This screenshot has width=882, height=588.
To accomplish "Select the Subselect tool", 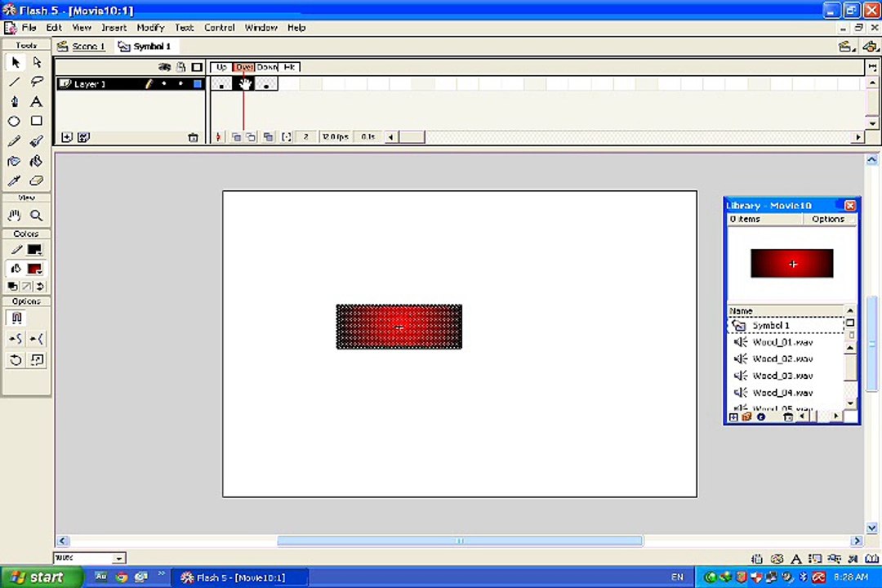I will tap(37, 62).
